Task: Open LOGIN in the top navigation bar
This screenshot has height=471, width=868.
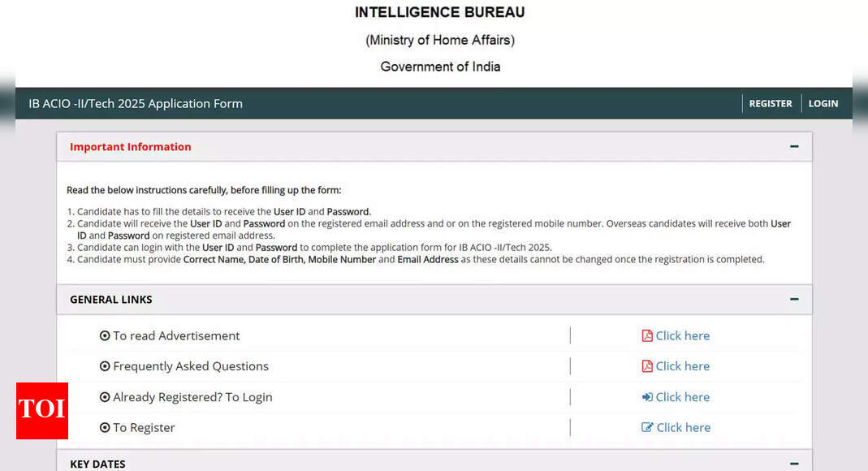Action: pos(823,104)
